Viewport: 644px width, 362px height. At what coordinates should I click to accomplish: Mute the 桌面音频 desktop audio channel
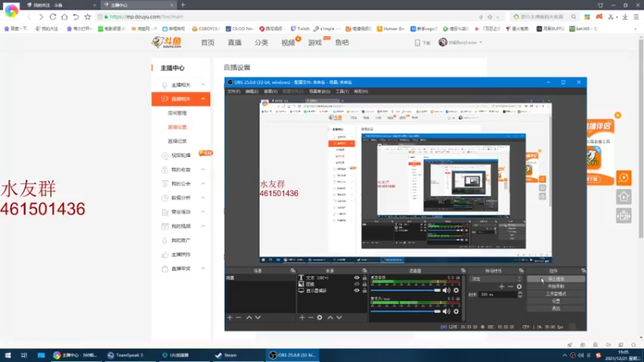447,290
